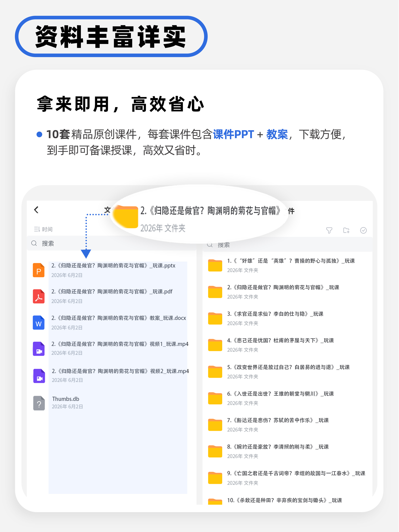Click the date 2026年 6月2日 under Thumbs.db

coord(67,406)
